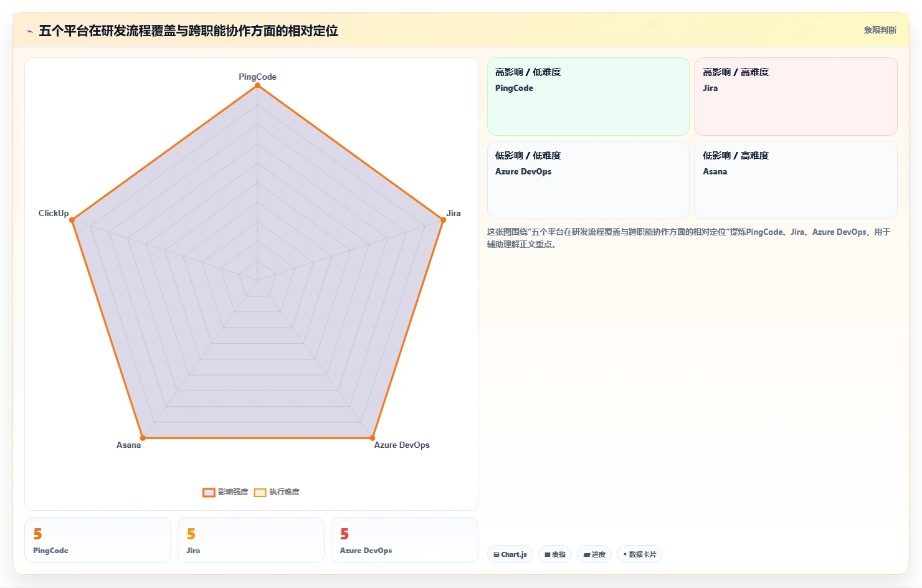Click the ClickUp axis label on radar
This screenshot has height=588, width=922.
[x=54, y=213]
